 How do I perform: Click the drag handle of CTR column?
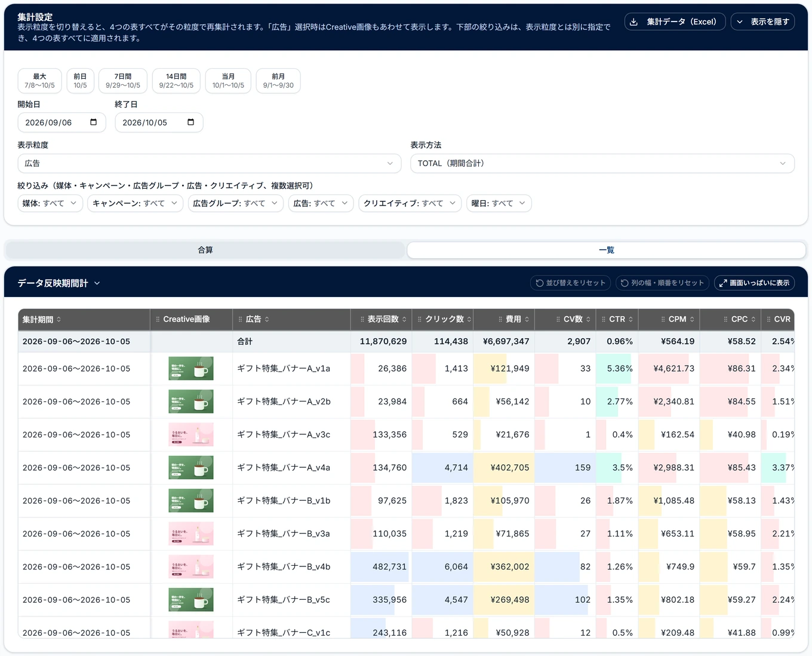tap(604, 320)
